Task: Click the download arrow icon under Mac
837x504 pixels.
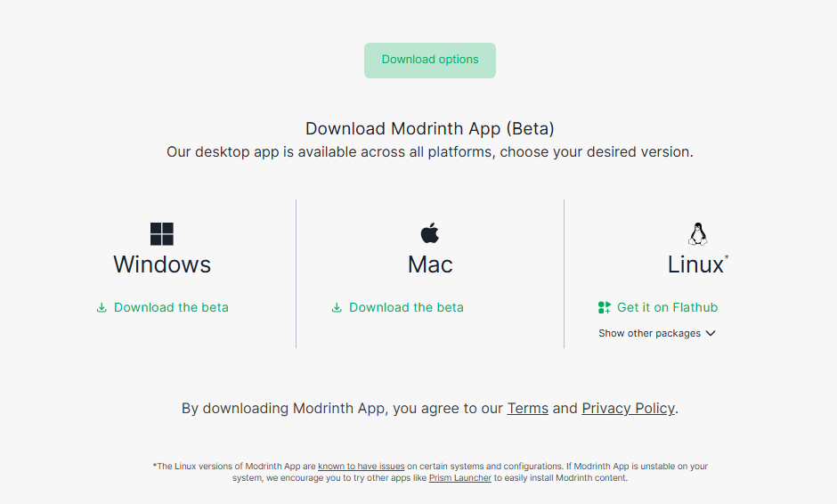Action: click(337, 307)
